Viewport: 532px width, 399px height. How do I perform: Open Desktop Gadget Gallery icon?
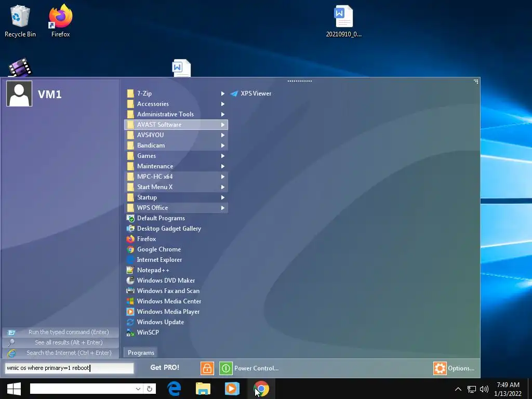(130, 229)
